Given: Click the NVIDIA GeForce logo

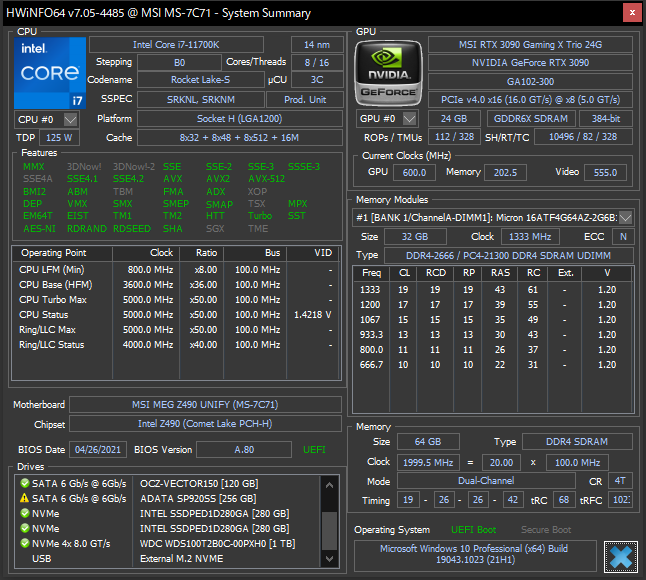Looking at the screenshot, I should [x=389, y=73].
